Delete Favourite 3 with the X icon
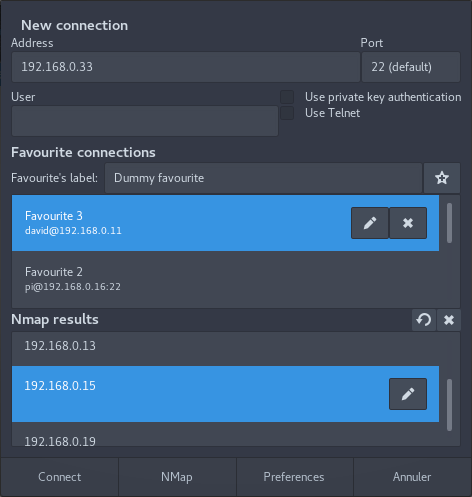The height and width of the screenshot is (497, 472). [x=408, y=223]
